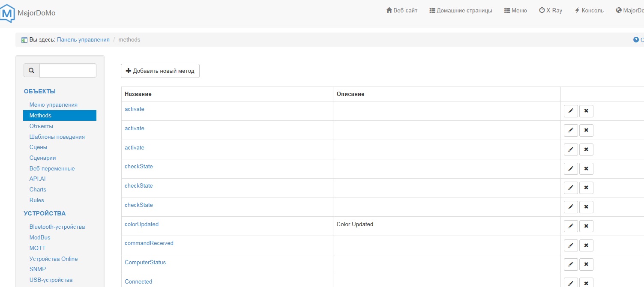
Task: Open Домашние страницы in top navigation
Action: coord(461,11)
